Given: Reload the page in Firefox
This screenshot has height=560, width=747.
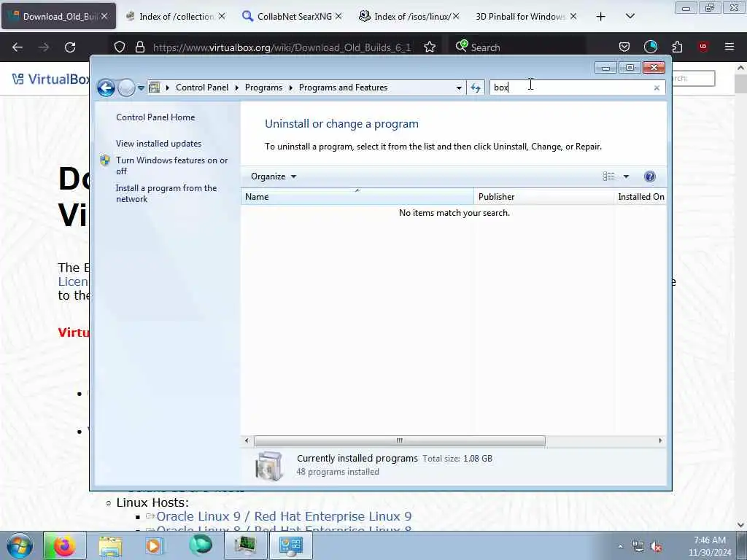Looking at the screenshot, I should (x=70, y=47).
